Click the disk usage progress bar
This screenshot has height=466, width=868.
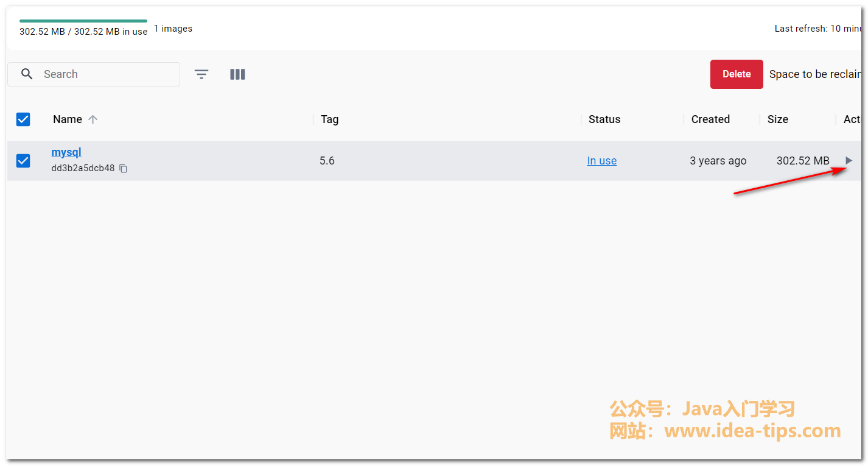[83, 21]
